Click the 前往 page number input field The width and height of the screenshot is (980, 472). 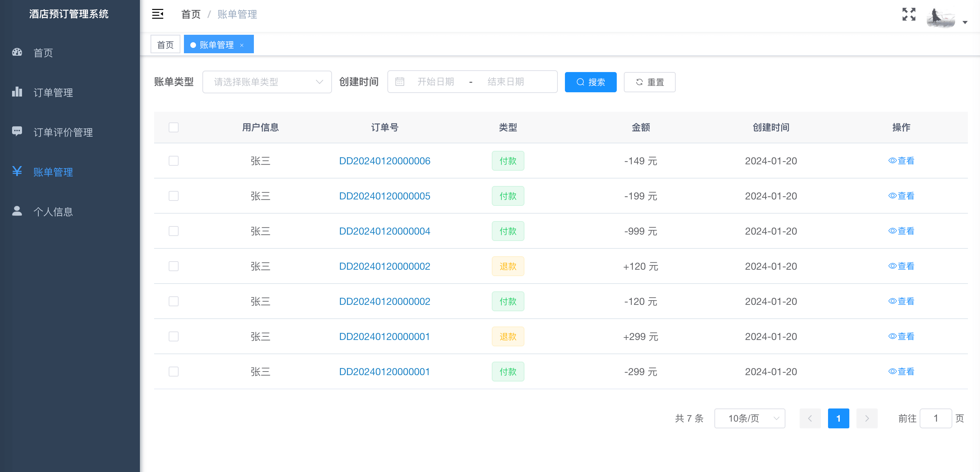coord(937,418)
